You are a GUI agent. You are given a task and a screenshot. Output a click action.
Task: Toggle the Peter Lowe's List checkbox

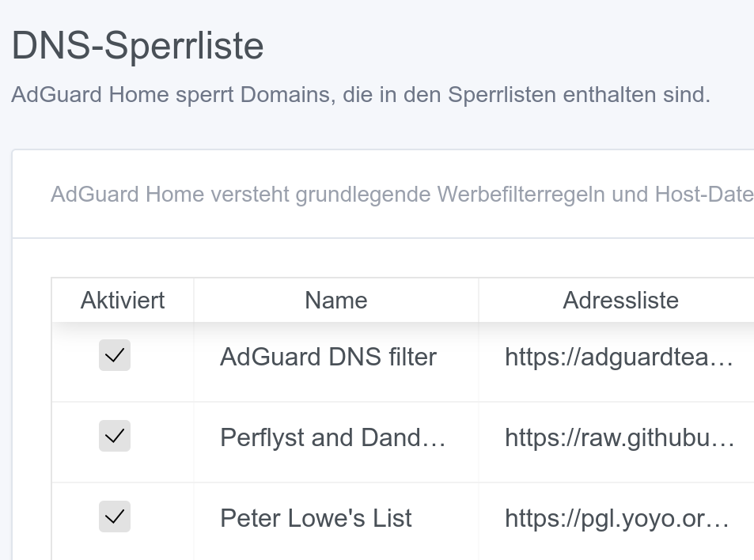pyautogui.click(x=115, y=516)
